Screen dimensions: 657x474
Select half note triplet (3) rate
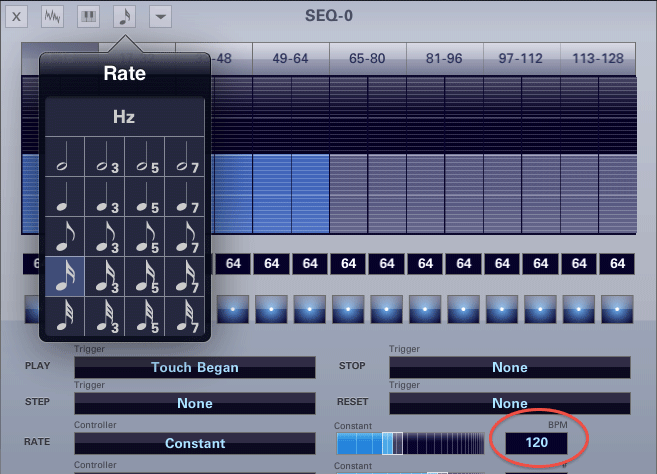[105, 157]
